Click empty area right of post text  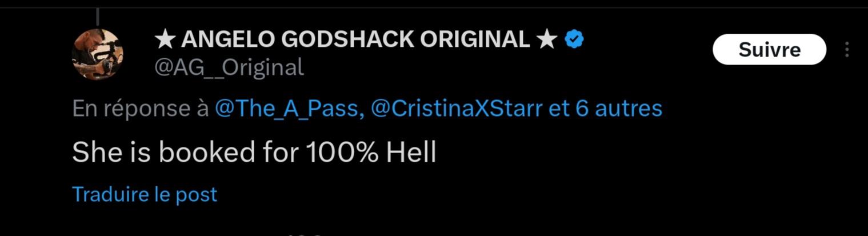click(x=629, y=153)
